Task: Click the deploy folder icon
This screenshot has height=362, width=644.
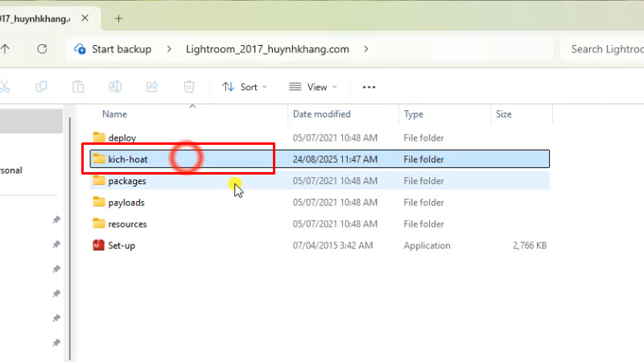Action: coord(98,137)
